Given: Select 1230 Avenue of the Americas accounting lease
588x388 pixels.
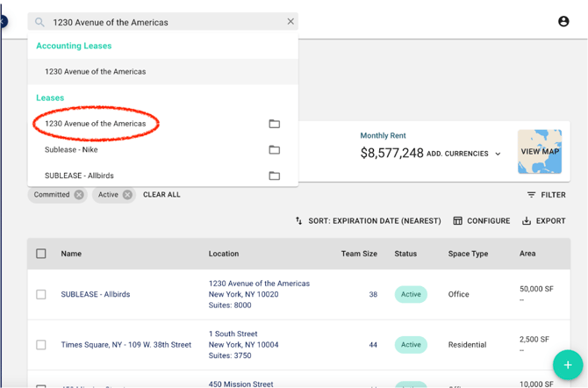Looking at the screenshot, I should point(96,72).
